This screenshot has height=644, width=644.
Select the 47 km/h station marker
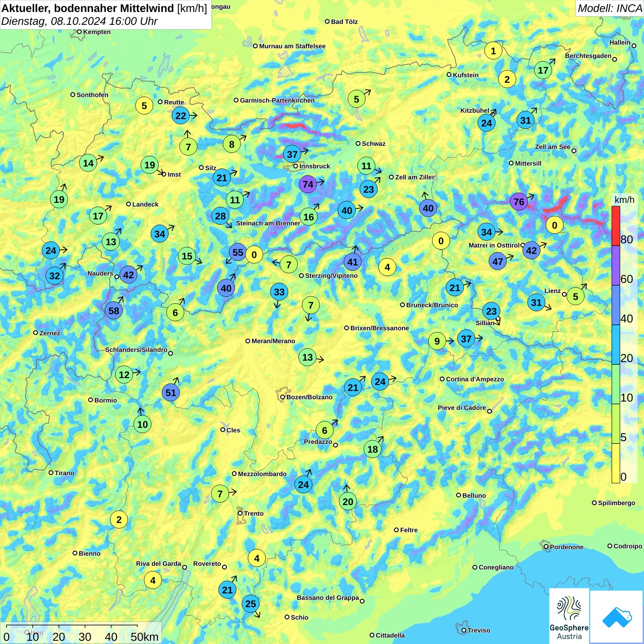pyautogui.click(x=498, y=261)
